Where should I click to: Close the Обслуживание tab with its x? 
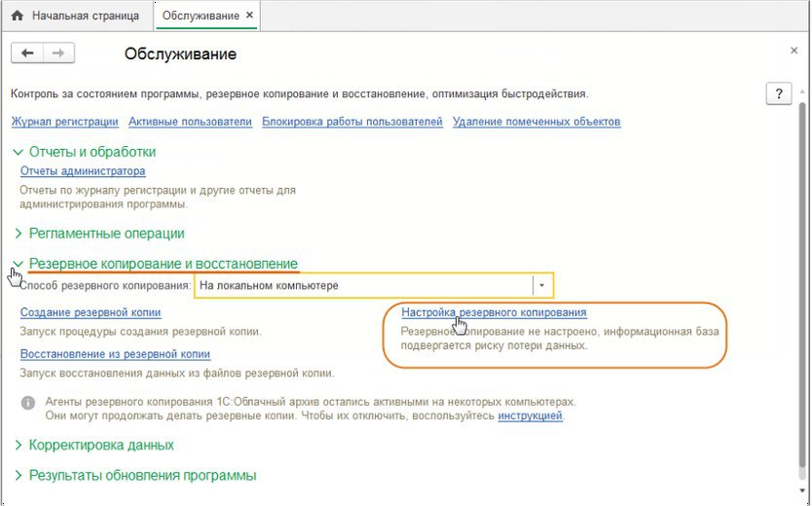[249, 16]
